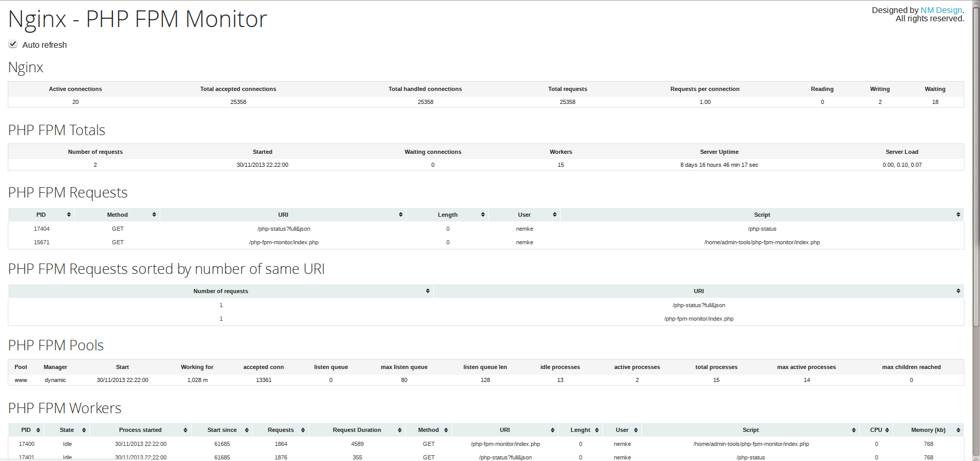Sort Workers by Start since arrows
The height and width of the screenshot is (461, 980).
(247, 430)
